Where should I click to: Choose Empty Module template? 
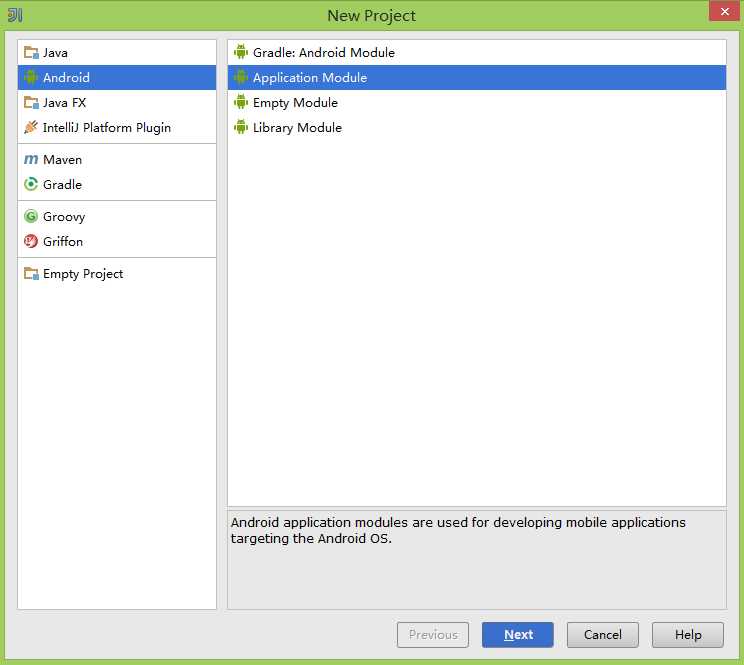click(x=477, y=102)
